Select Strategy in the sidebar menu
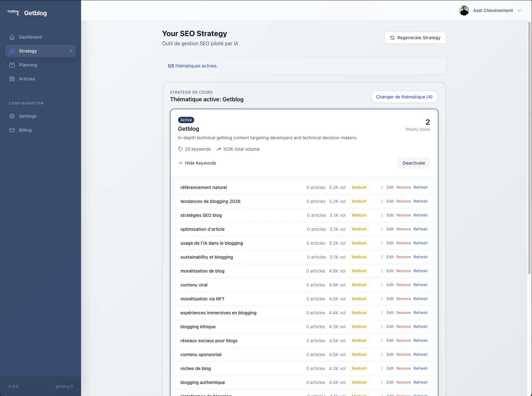This screenshot has height=396, width=532. pyautogui.click(x=28, y=51)
